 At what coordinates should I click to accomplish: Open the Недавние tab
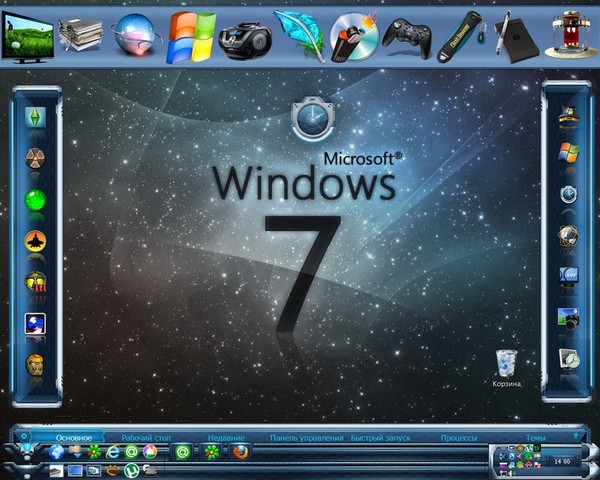(226, 438)
